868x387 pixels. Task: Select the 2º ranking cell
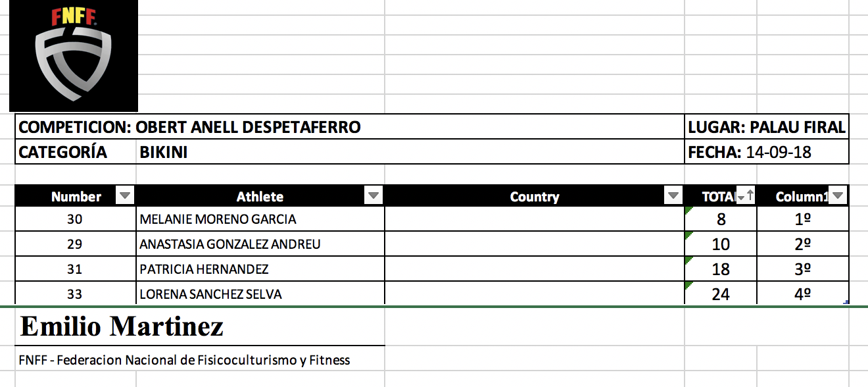coord(802,244)
